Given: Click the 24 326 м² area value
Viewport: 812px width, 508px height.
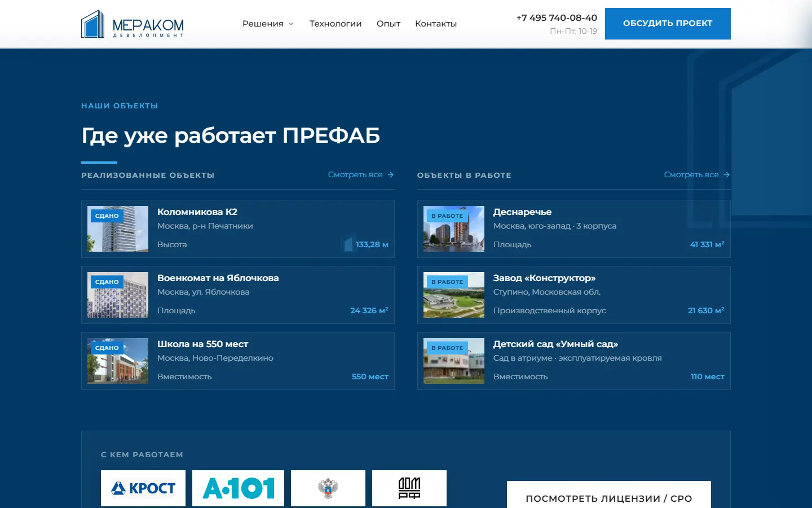Looking at the screenshot, I should click(x=369, y=310).
